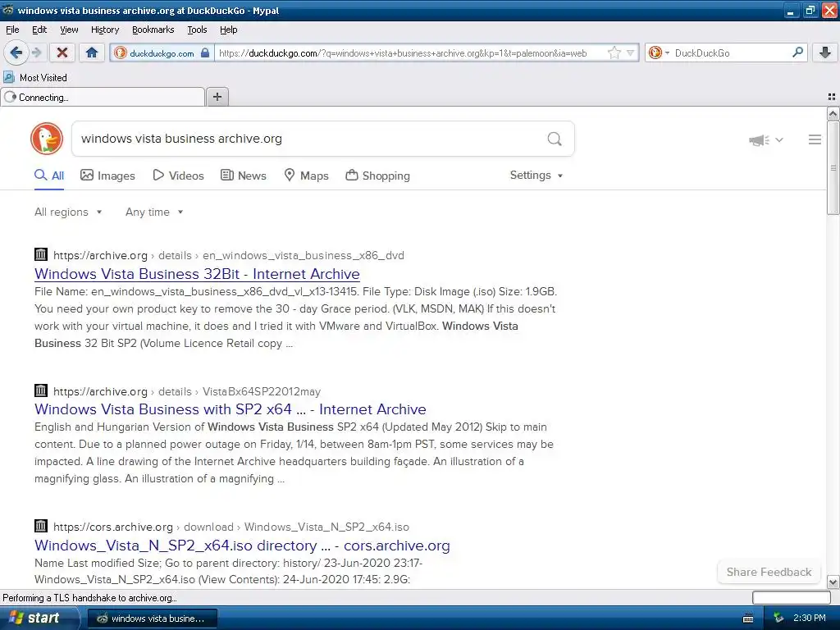
Task: Open the home page via house icon
Action: pos(92,52)
